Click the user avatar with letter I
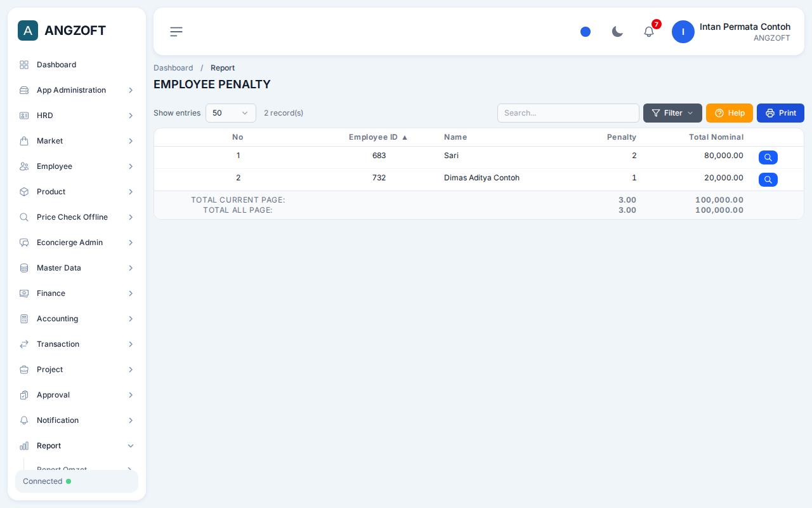812x508 pixels. [683, 32]
